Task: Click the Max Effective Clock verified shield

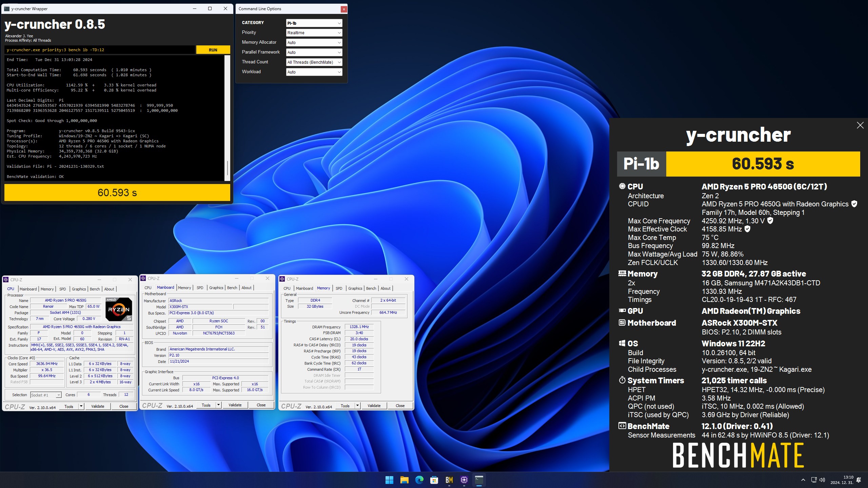Action: [x=747, y=229]
